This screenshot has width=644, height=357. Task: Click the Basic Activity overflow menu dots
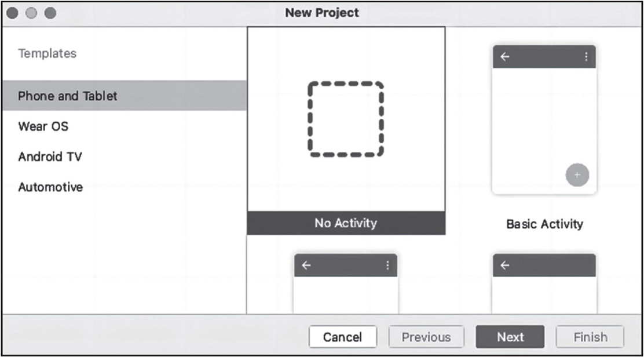pyautogui.click(x=586, y=57)
